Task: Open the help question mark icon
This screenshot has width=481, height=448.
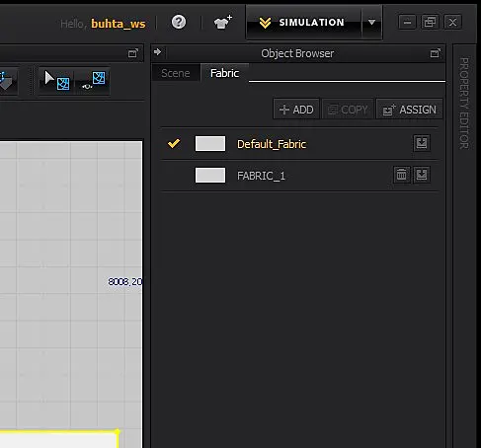Action: tap(179, 23)
